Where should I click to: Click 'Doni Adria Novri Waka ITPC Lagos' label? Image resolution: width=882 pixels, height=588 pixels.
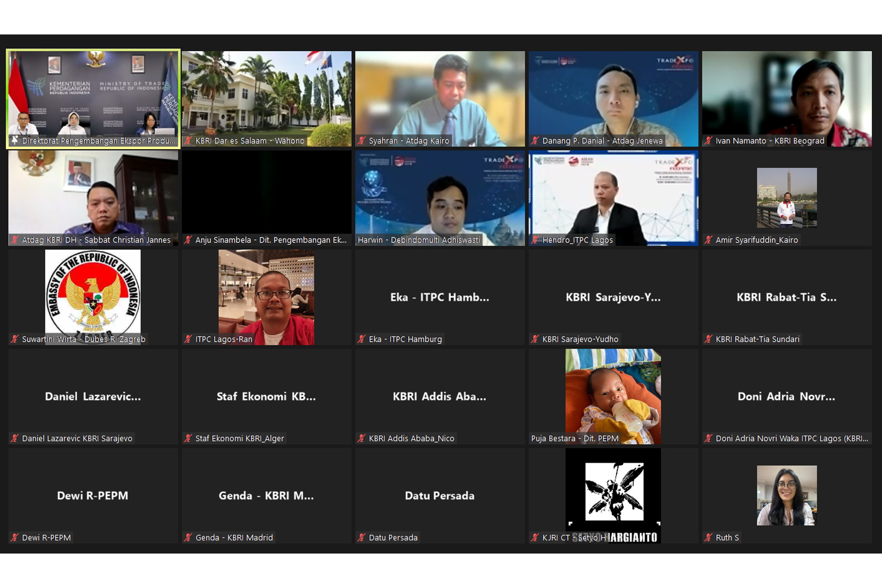coord(792,439)
